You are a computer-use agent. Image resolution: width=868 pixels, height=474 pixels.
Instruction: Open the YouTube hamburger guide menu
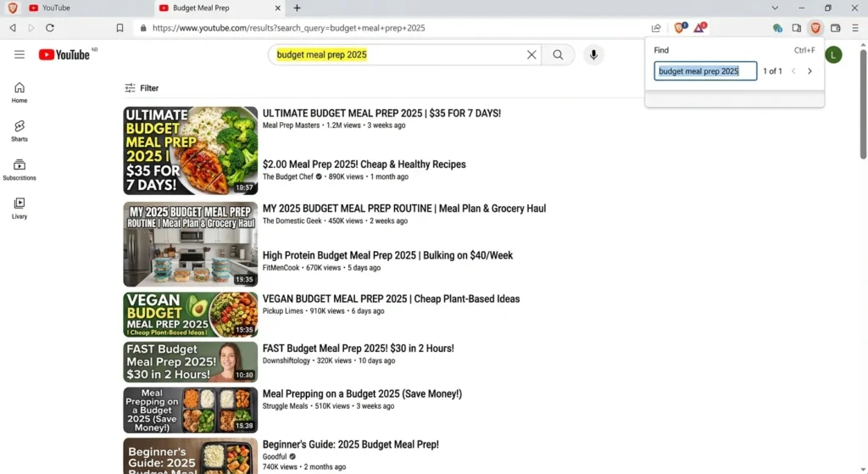pos(19,54)
